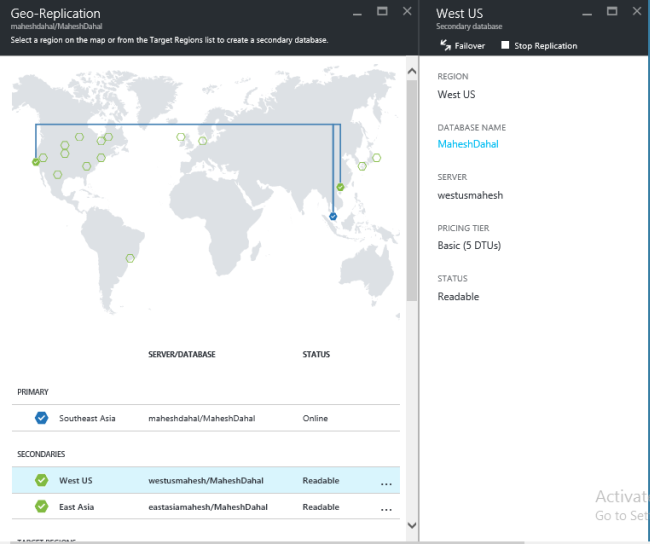
Task: Open the West US row ellipsis menu
Action: [x=386, y=483]
